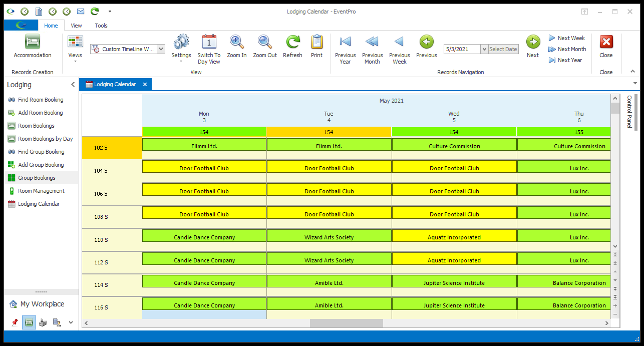The image size is (644, 346).
Task: Go to Previous Month
Action: pyautogui.click(x=372, y=50)
